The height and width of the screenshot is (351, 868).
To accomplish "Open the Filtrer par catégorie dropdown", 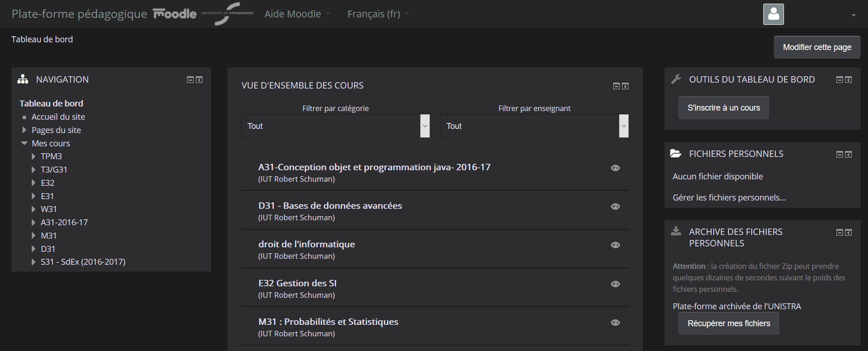I will pos(335,126).
